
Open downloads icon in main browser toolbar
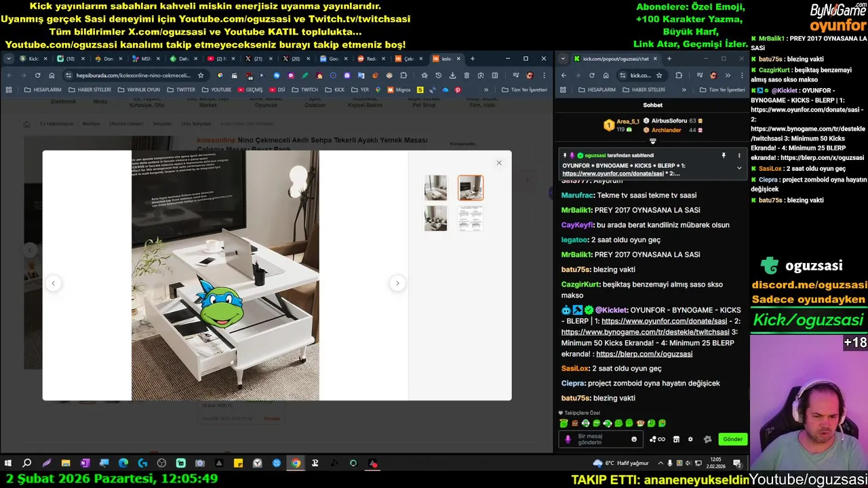tap(452, 75)
